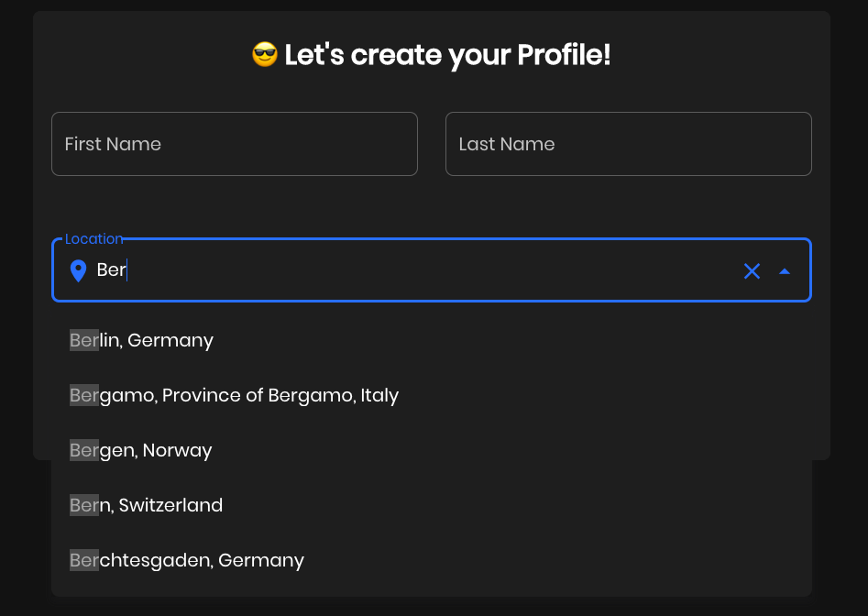
Task: Click the First Name placeholder text
Action: (x=113, y=144)
